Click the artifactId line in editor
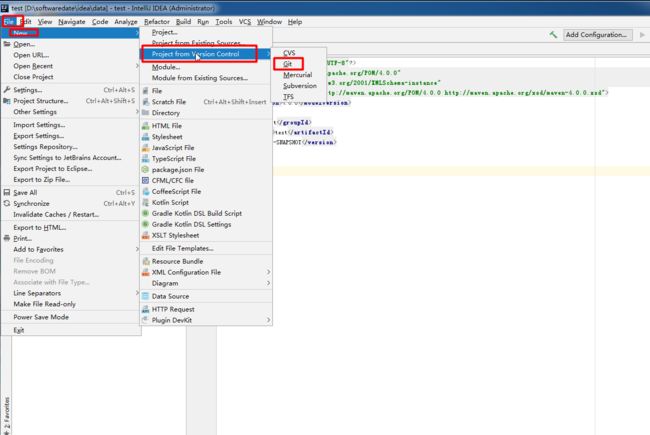The width and height of the screenshot is (650, 435). [303, 132]
